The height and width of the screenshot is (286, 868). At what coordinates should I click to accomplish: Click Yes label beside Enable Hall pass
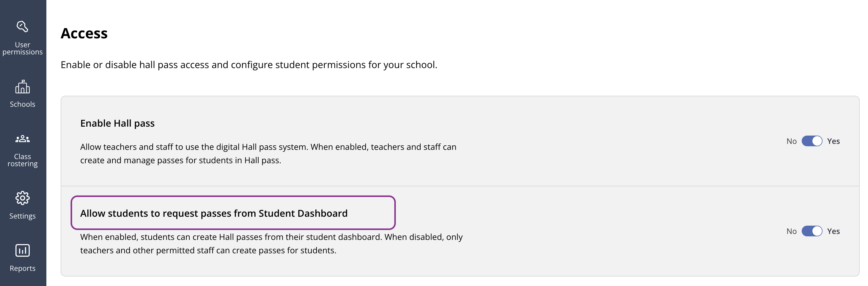833,141
